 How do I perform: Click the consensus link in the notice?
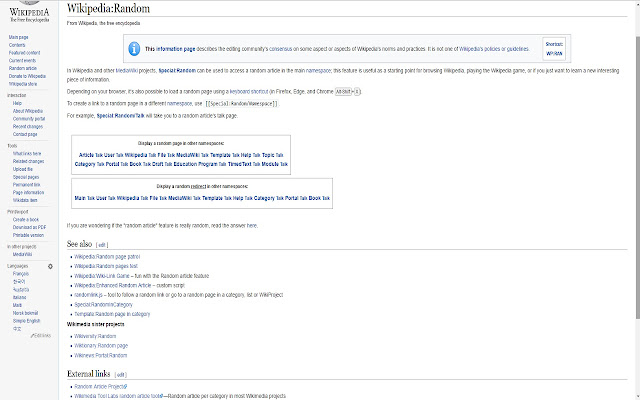(280, 49)
